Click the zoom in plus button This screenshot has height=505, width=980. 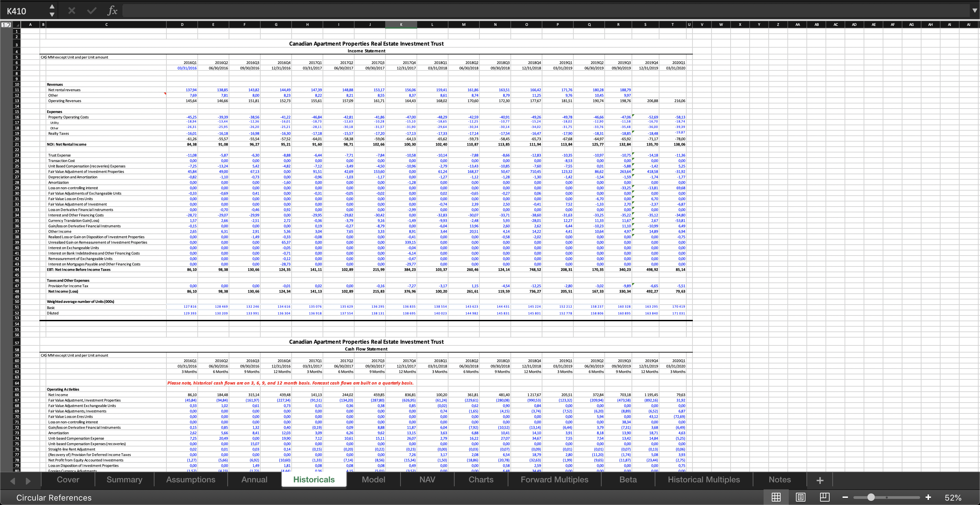click(x=928, y=498)
